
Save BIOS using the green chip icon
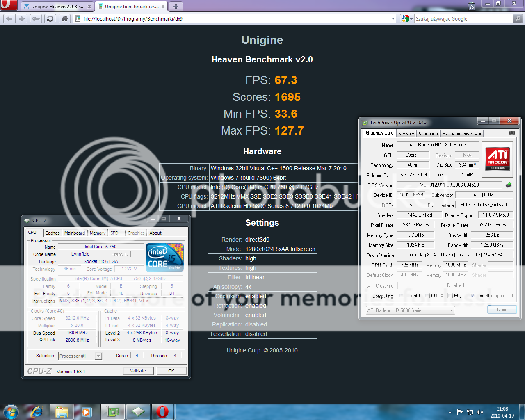pos(509,185)
